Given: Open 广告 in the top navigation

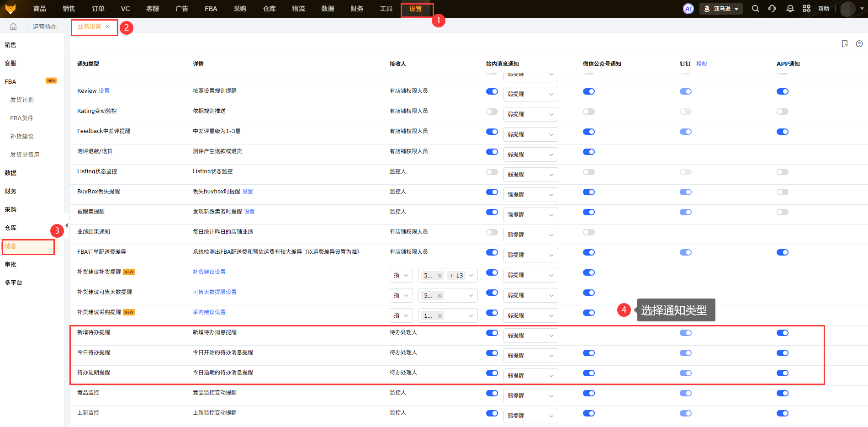Looking at the screenshot, I should pyautogui.click(x=182, y=9).
